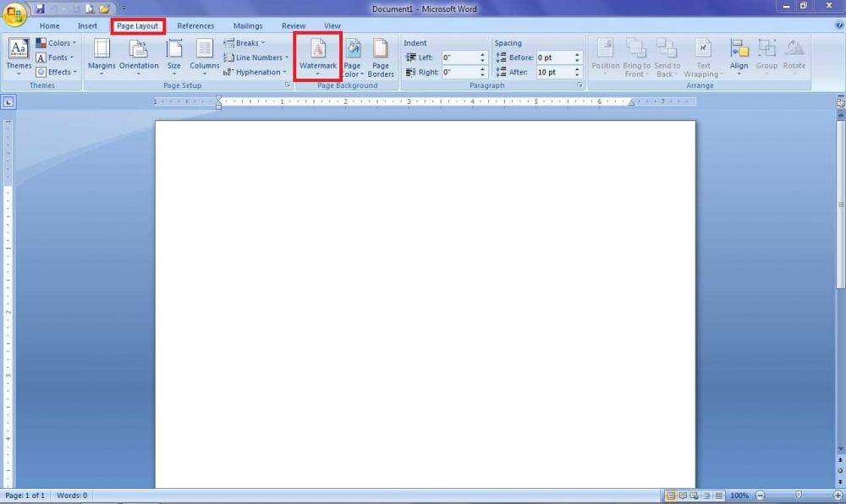Click the 100% zoom level button
Image resolution: width=846 pixels, height=504 pixels.
point(739,496)
